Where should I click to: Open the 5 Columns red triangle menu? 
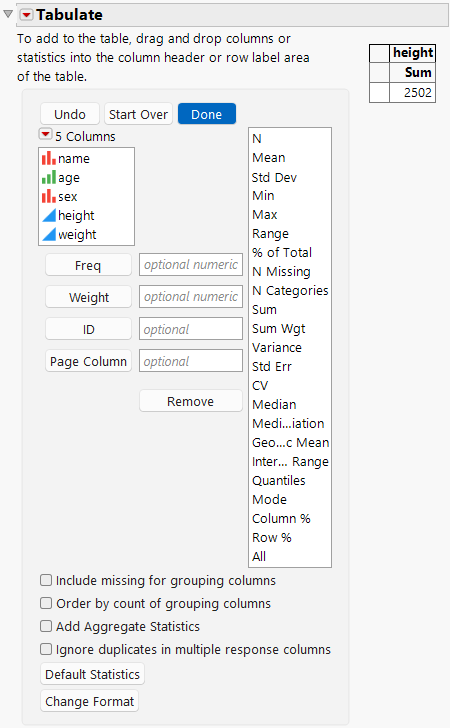click(46, 135)
